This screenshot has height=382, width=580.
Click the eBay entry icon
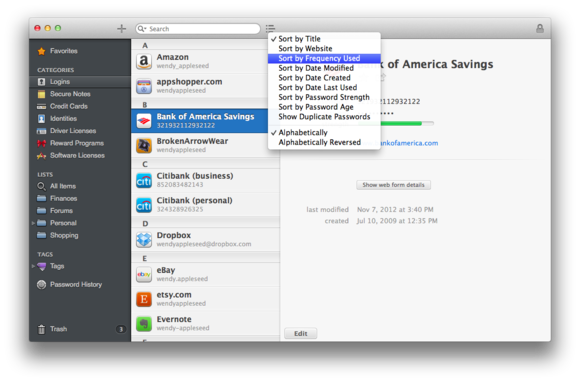144,274
